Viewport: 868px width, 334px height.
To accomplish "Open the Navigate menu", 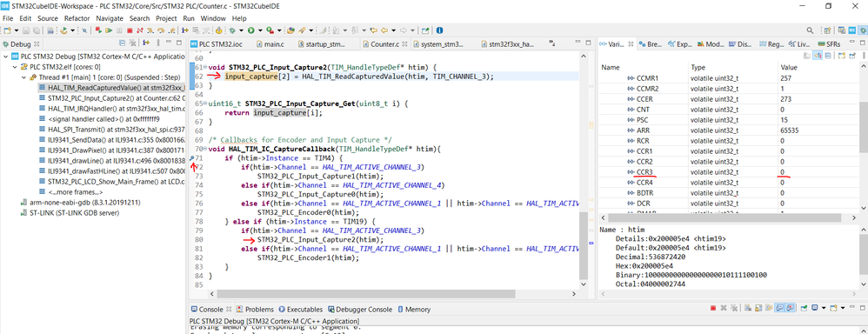I will pyautogui.click(x=110, y=18).
